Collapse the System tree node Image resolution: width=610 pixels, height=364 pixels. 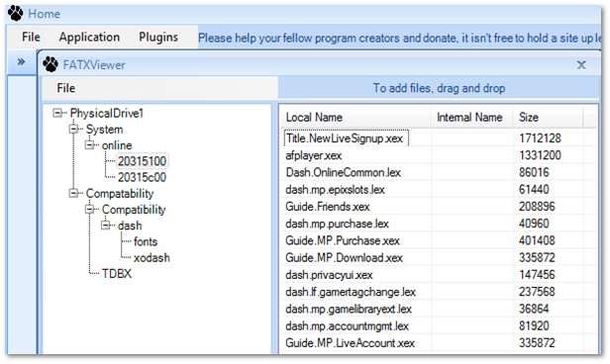coord(73,129)
